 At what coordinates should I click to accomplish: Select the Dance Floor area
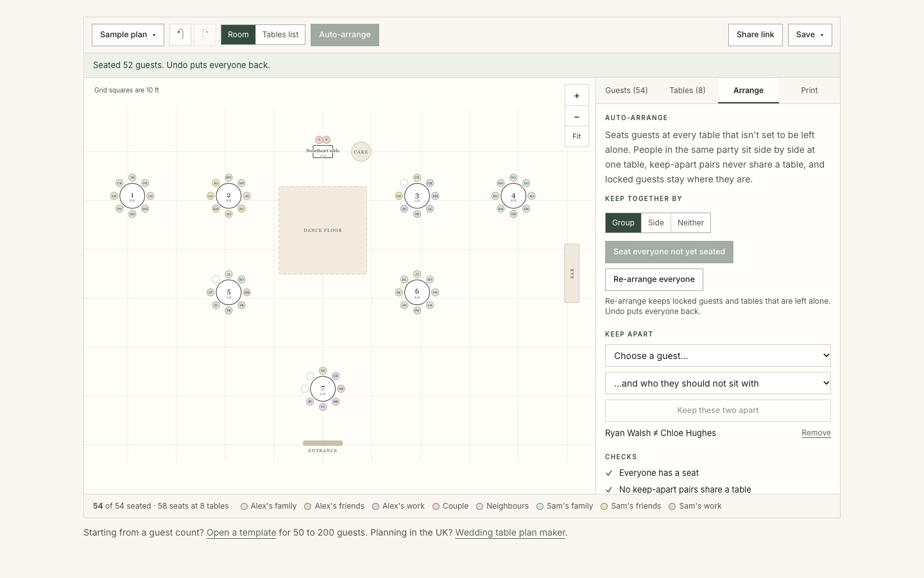[x=323, y=230]
